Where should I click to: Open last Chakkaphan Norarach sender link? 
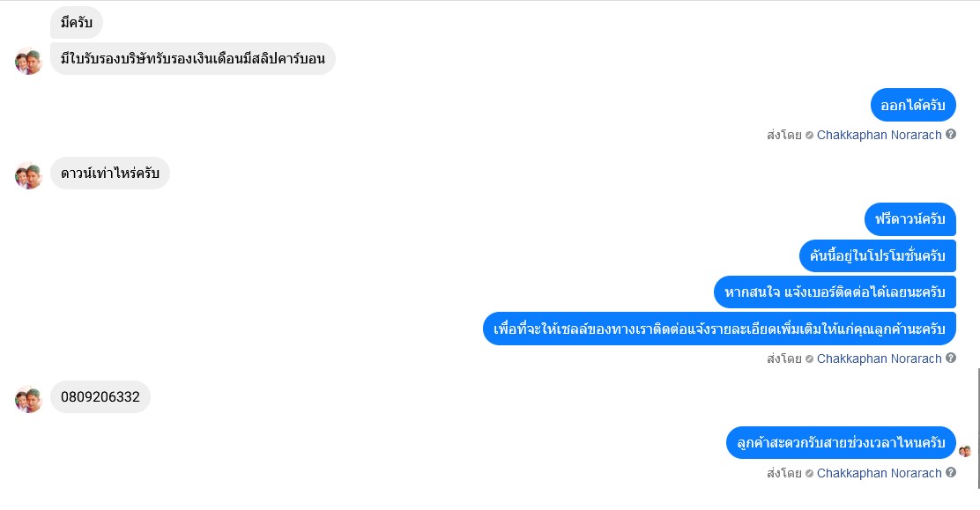point(879,473)
